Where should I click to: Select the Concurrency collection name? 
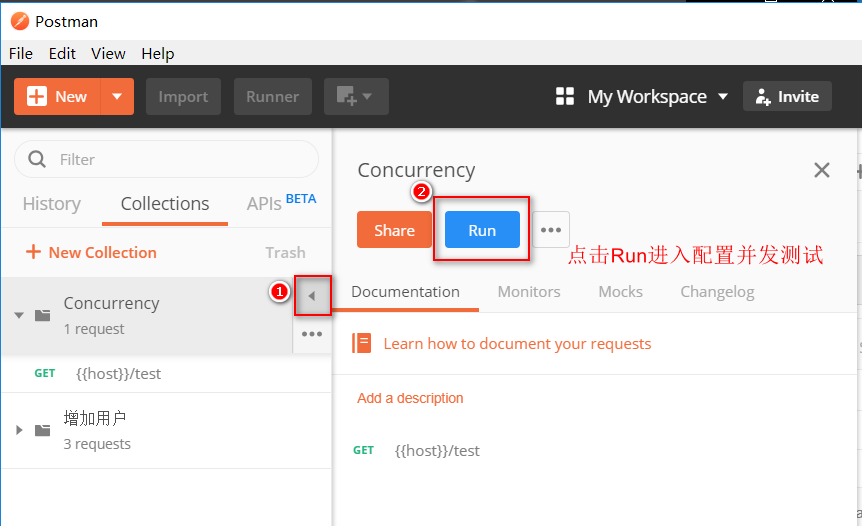(112, 303)
